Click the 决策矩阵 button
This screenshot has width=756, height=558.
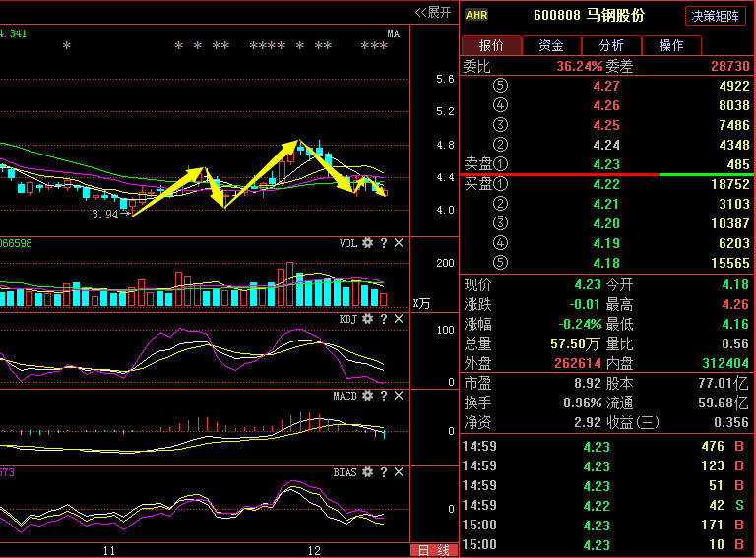pos(716,16)
